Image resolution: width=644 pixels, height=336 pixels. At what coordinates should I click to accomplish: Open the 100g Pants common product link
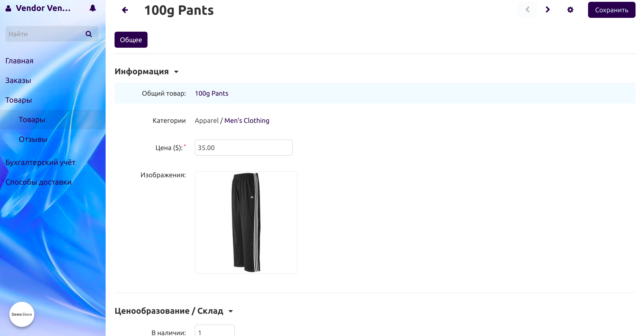click(x=211, y=93)
